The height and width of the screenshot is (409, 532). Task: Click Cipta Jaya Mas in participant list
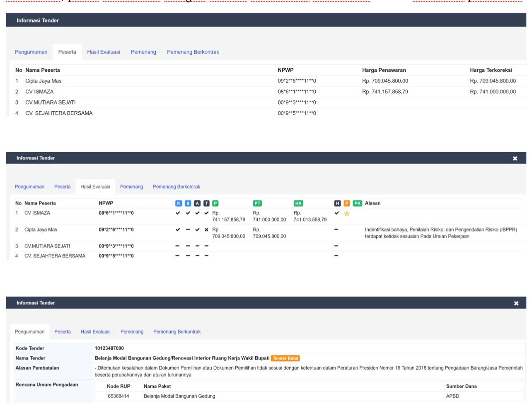pos(43,81)
